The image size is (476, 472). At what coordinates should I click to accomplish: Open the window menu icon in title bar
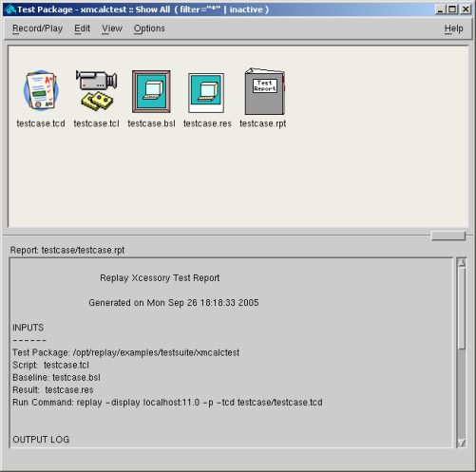point(10,9)
